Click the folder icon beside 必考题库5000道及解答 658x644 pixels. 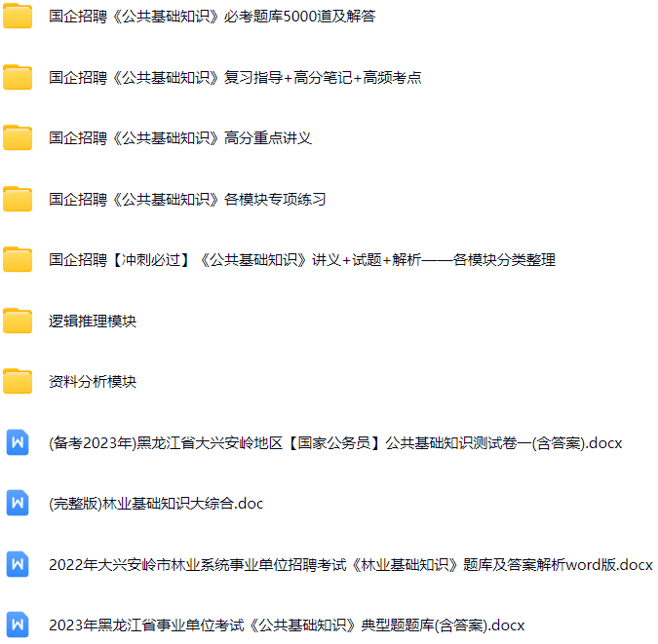(x=18, y=17)
